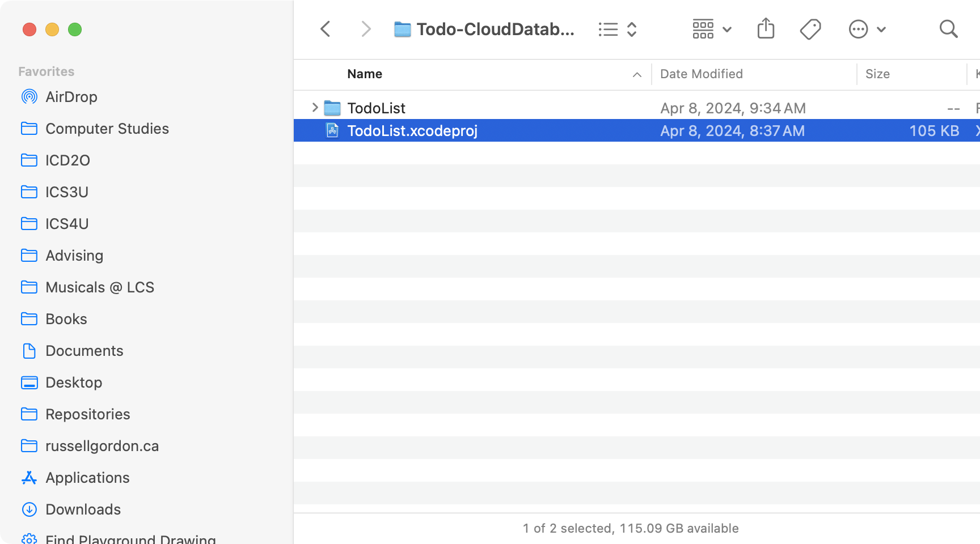Open the Applications sidebar item
This screenshot has width=980, height=544.
[x=87, y=478]
